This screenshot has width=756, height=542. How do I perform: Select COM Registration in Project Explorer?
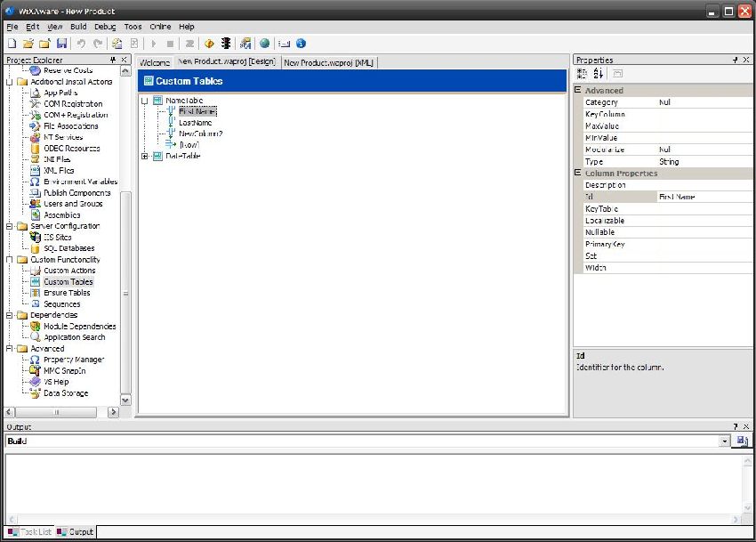pos(73,104)
